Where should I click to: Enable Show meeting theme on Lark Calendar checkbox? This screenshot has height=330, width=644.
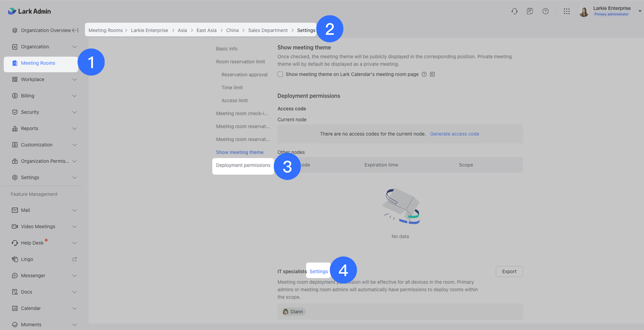[280, 74]
